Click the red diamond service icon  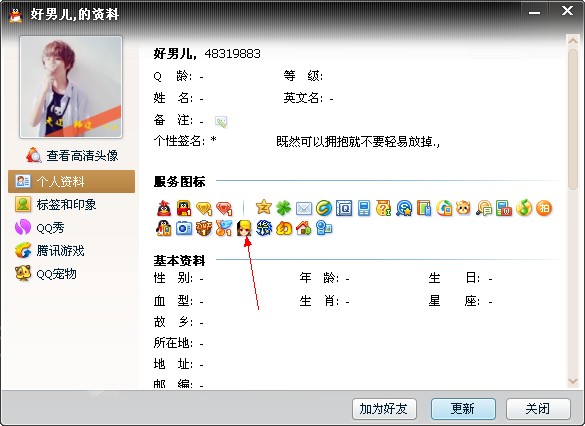pos(224,208)
